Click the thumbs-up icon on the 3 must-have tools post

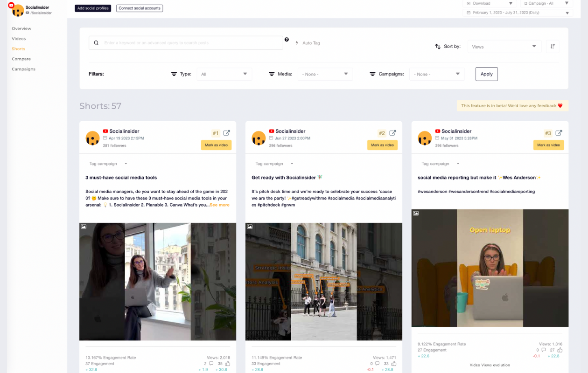(x=228, y=364)
